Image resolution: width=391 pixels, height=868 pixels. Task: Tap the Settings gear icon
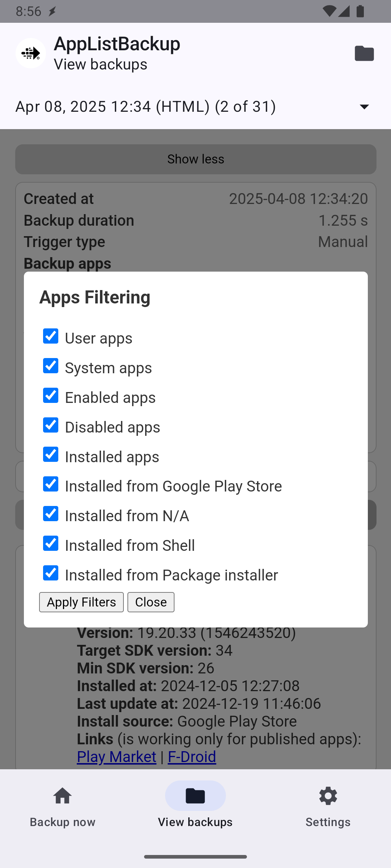tap(328, 796)
